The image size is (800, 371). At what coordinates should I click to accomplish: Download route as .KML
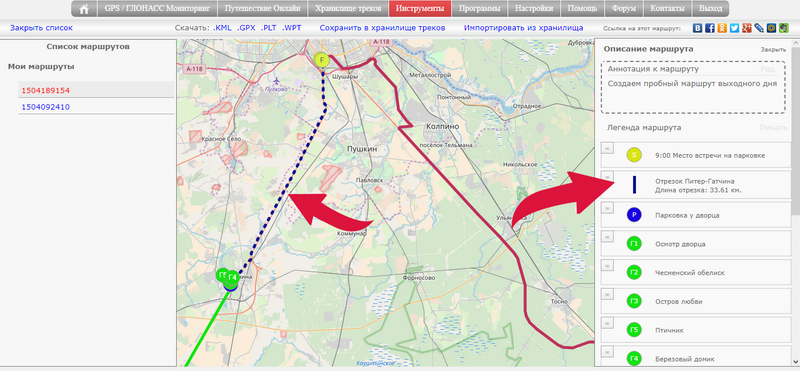pyautogui.click(x=222, y=28)
